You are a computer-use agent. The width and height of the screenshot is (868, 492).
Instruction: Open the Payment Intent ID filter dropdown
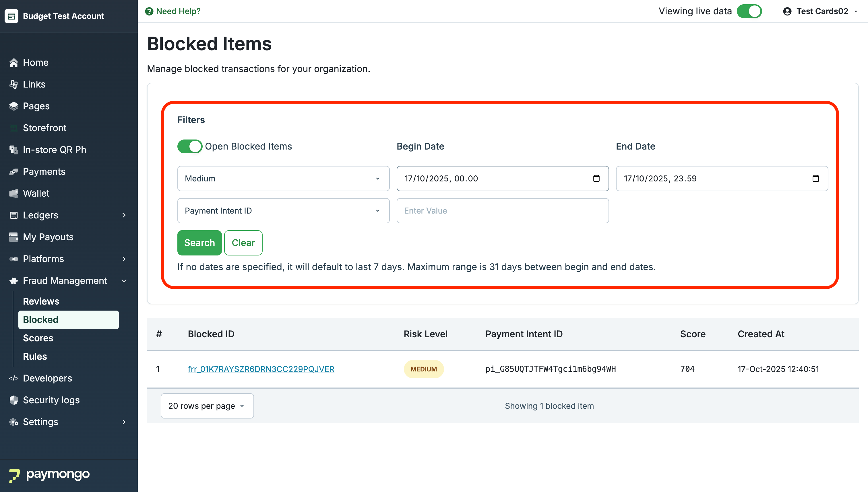point(283,210)
